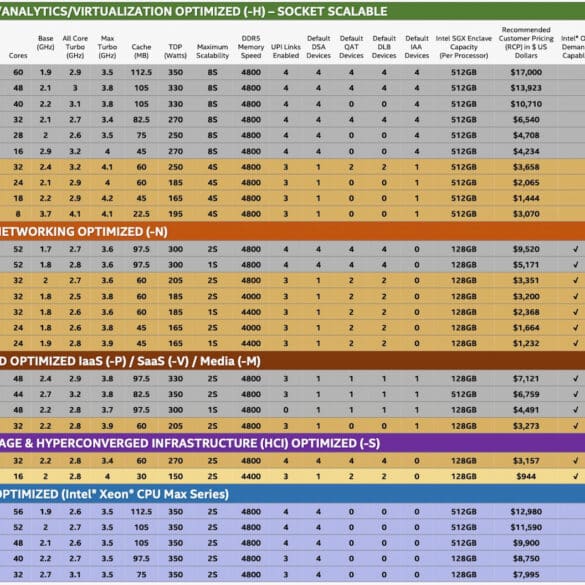585x585 pixels.
Task: Select the 195 TDP value
Action: 175,214
